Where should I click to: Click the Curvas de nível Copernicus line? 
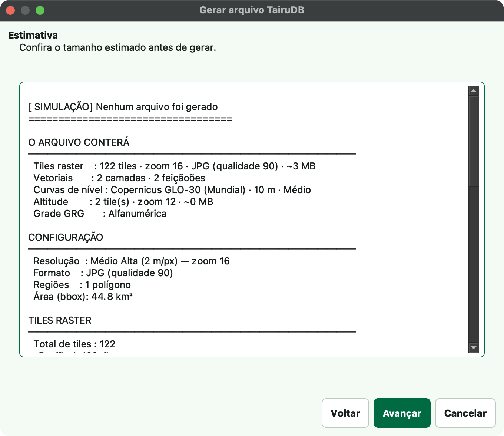[x=172, y=190]
